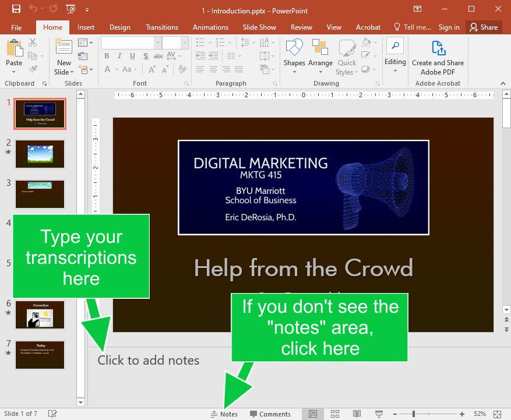511x420 pixels.
Task: Click the Save icon in the title bar
Action: tap(16, 9)
